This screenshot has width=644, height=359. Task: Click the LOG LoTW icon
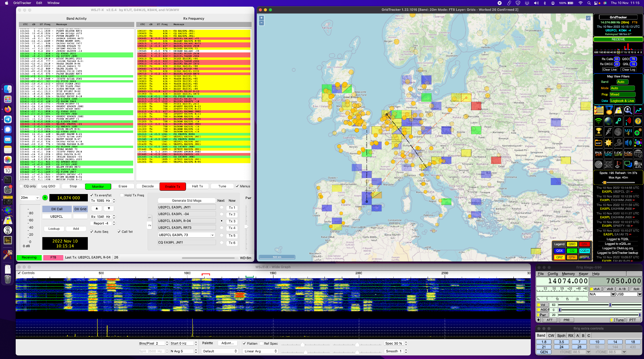618,154
